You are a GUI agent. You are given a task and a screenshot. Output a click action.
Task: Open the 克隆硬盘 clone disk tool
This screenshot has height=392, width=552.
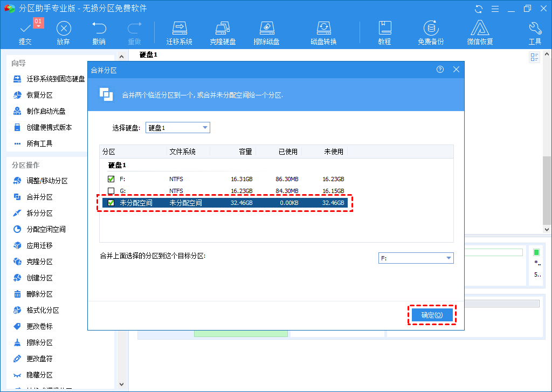click(x=223, y=33)
